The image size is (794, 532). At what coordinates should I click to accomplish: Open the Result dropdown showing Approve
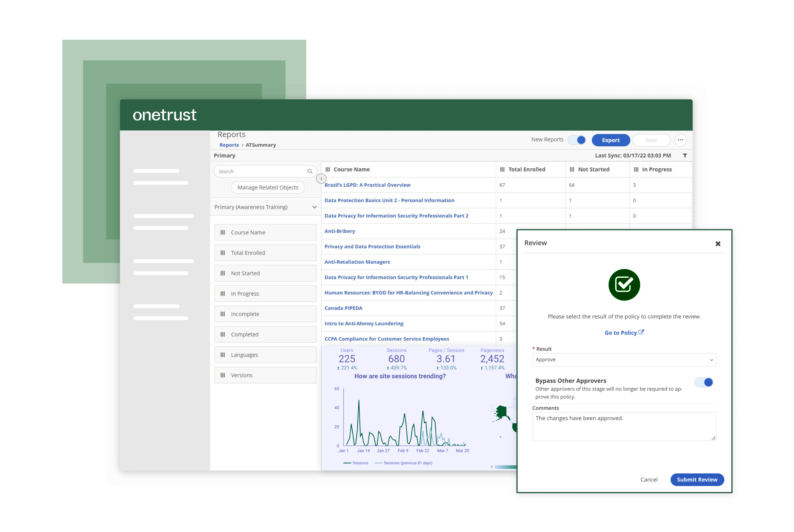[x=624, y=360]
